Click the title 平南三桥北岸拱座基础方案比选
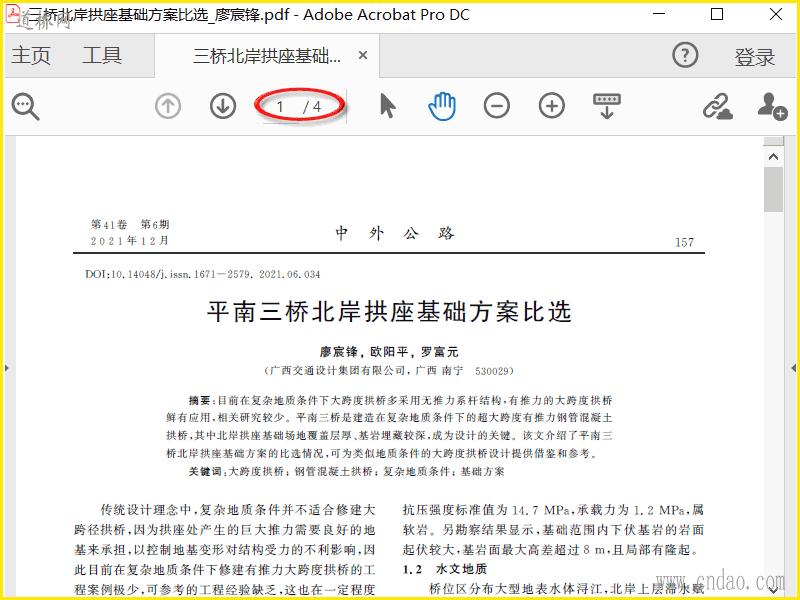The image size is (800, 600). pos(389,311)
